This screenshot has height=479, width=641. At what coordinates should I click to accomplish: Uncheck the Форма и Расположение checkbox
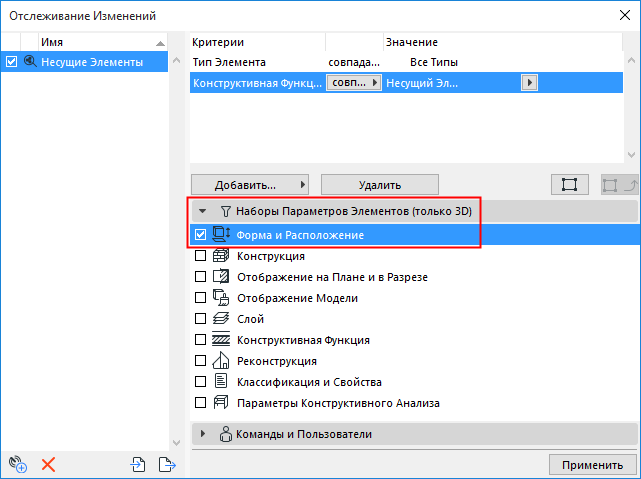click(x=201, y=235)
